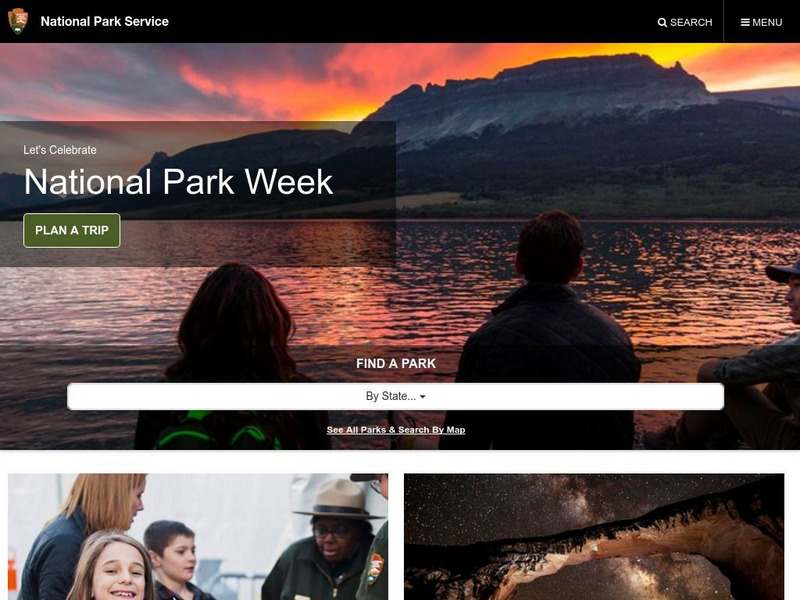Click the ranger's flat hat in photo
The image size is (800, 600).
[338, 499]
